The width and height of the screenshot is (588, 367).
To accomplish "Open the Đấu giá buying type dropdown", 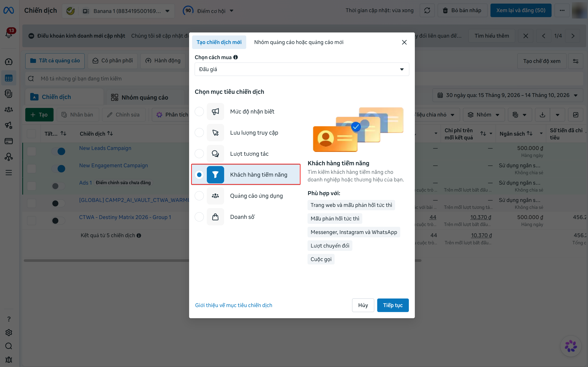I will click(x=302, y=69).
